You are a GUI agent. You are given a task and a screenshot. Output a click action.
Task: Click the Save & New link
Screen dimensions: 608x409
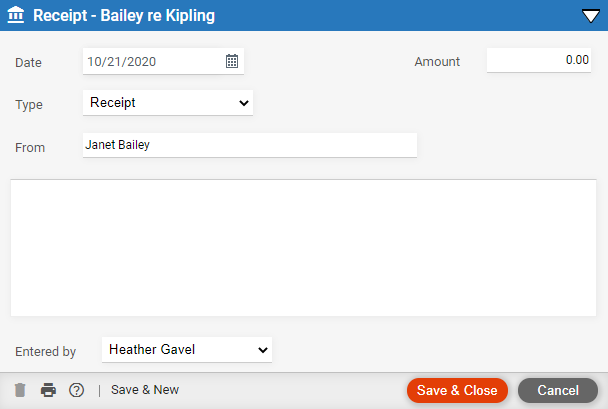(145, 390)
